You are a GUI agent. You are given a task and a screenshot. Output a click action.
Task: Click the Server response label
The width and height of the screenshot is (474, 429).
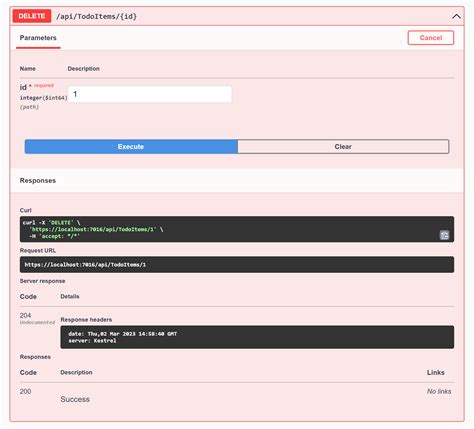pos(42,281)
